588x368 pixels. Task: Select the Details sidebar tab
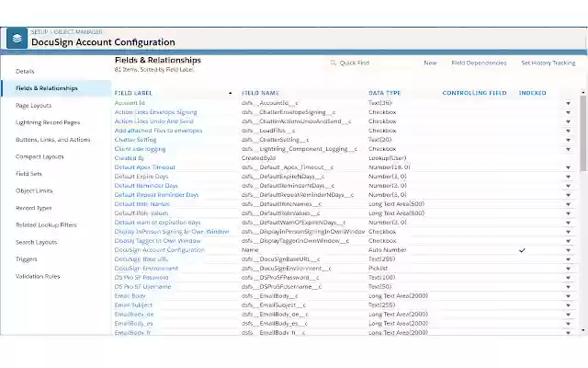25,71
